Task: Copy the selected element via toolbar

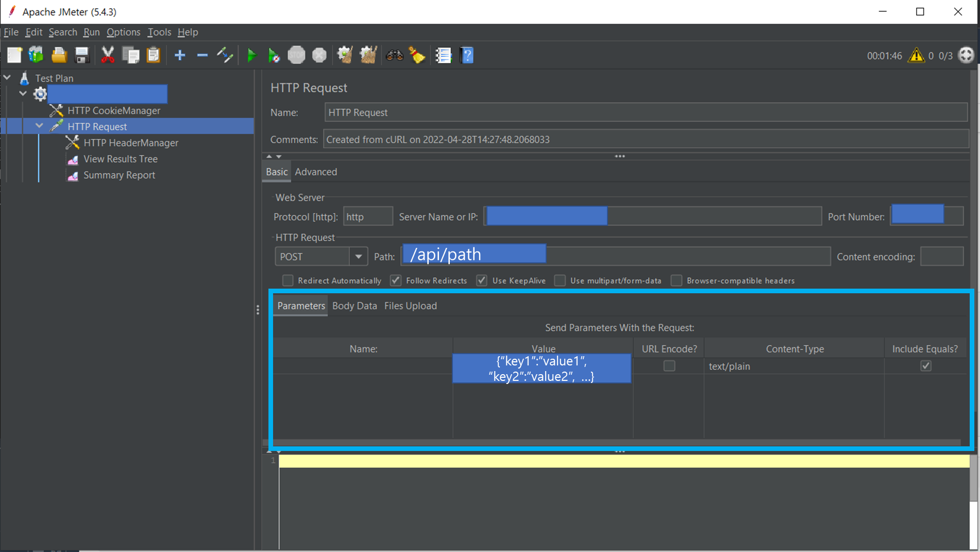Action: (131, 55)
